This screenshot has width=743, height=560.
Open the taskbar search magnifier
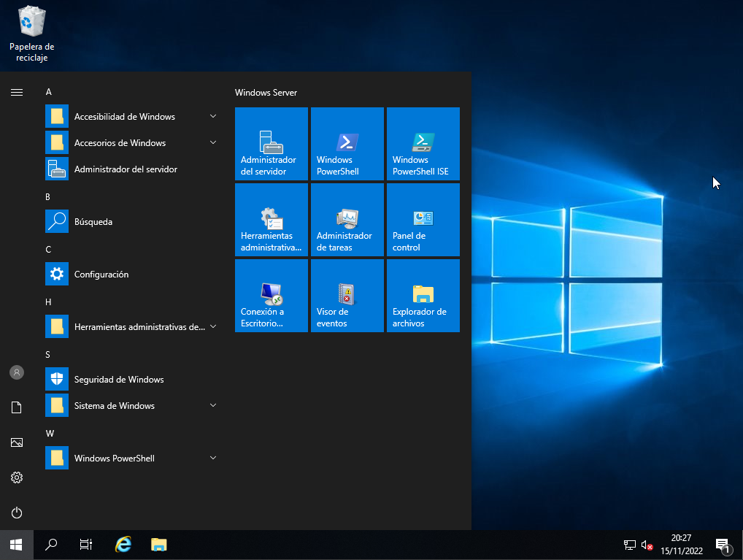click(51, 545)
